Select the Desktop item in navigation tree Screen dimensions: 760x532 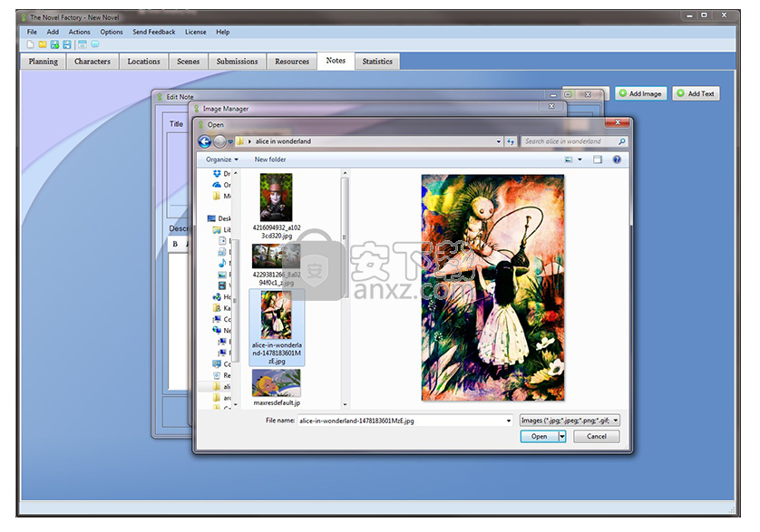pos(219,218)
